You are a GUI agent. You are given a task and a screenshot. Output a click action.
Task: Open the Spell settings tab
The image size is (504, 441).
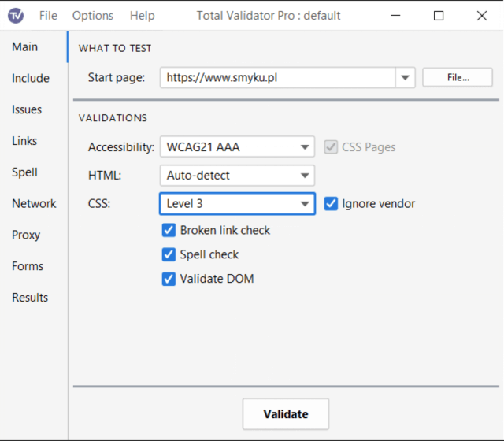point(24,172)
